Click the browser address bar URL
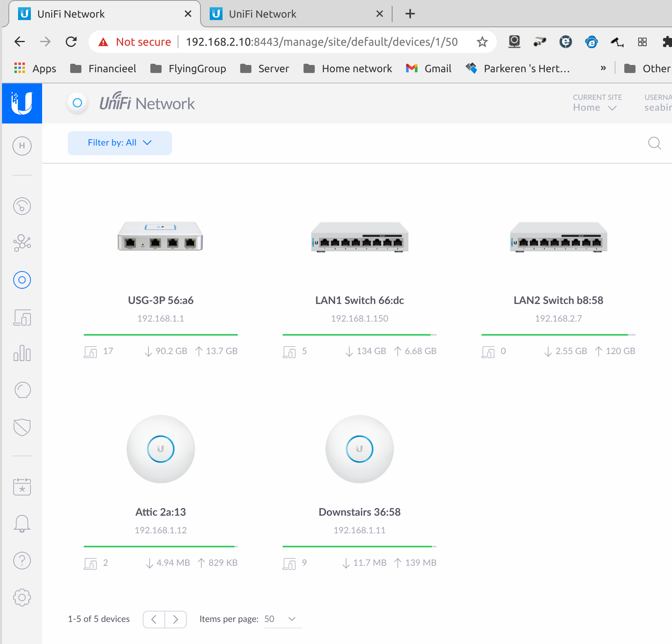 click(x=322, y=42)
